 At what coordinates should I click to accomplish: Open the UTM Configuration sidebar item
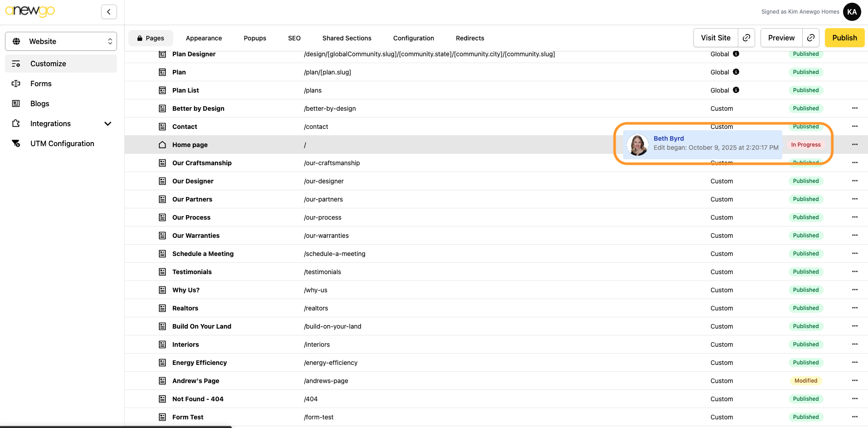(x=62, y=143)
